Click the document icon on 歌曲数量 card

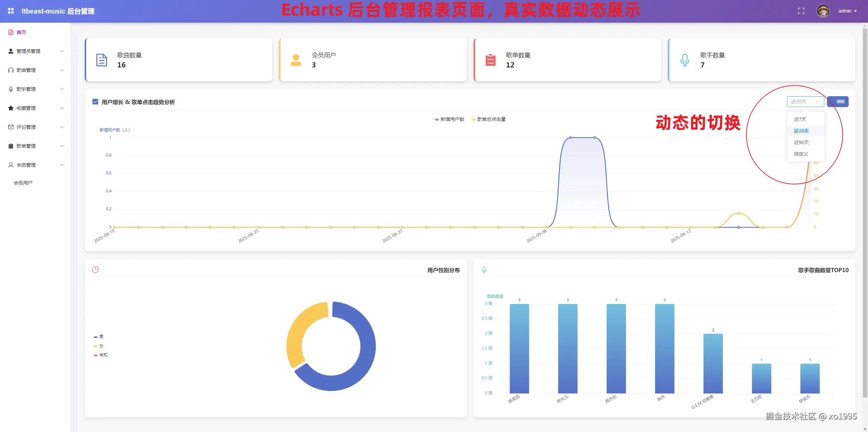pyautogui.click(x=101, y=60)
